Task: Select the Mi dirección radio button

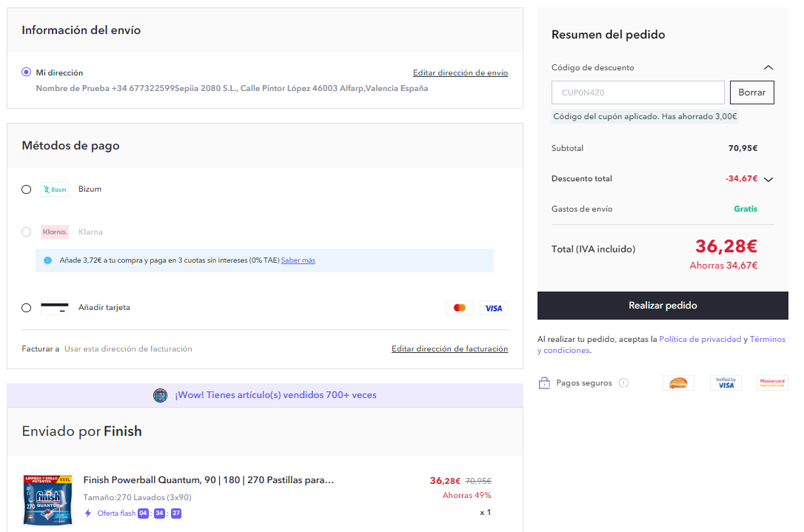Action: [x=26, y=73]
